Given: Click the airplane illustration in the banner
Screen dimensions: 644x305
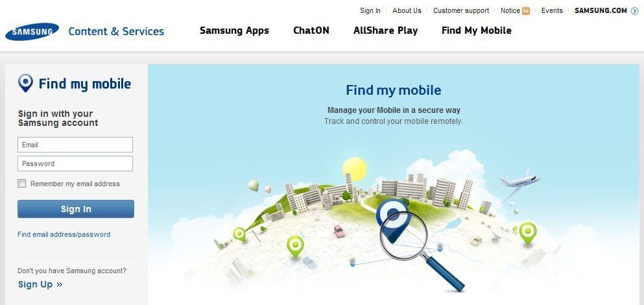Looking at the screenshot, I should pyautogui.click(x=519, y=182).
